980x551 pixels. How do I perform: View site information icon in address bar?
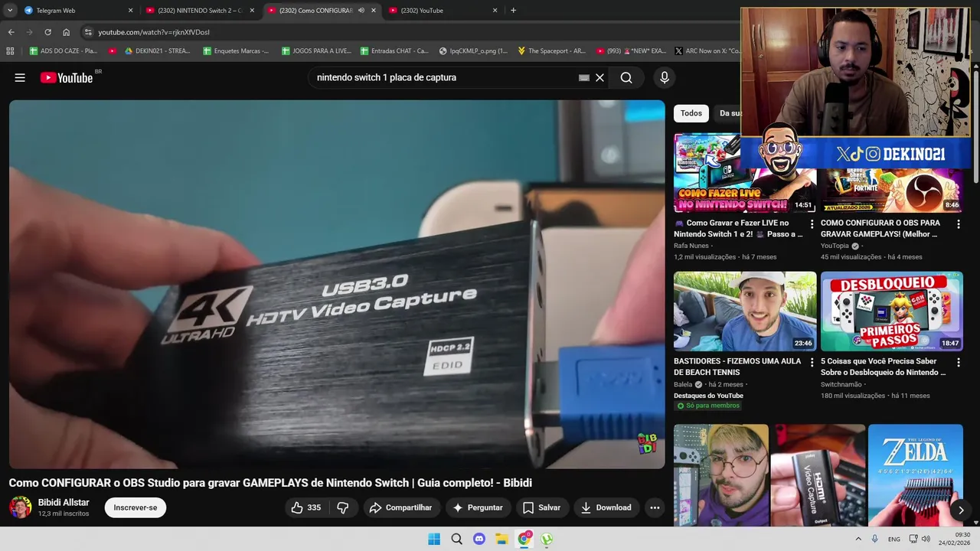click(88, 32)
